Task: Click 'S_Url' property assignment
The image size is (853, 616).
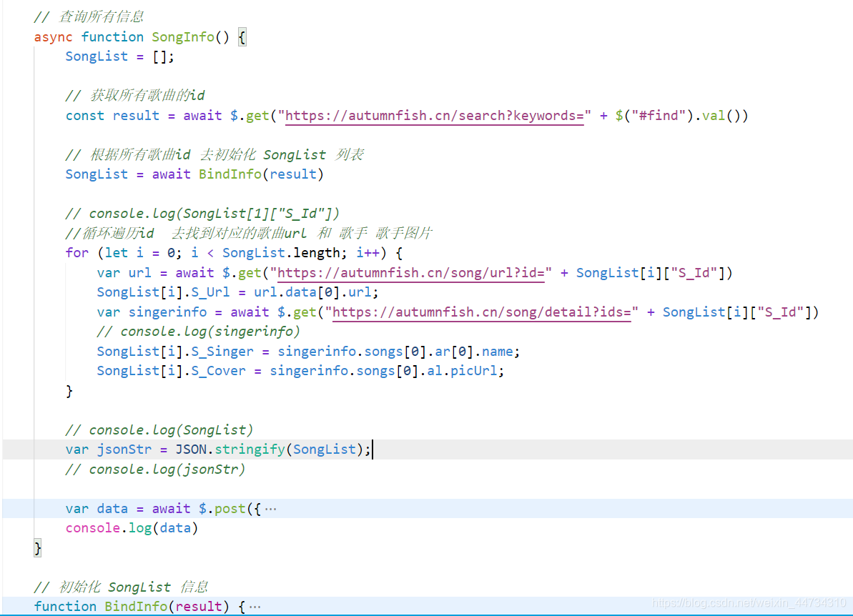Action: (210, 292)
